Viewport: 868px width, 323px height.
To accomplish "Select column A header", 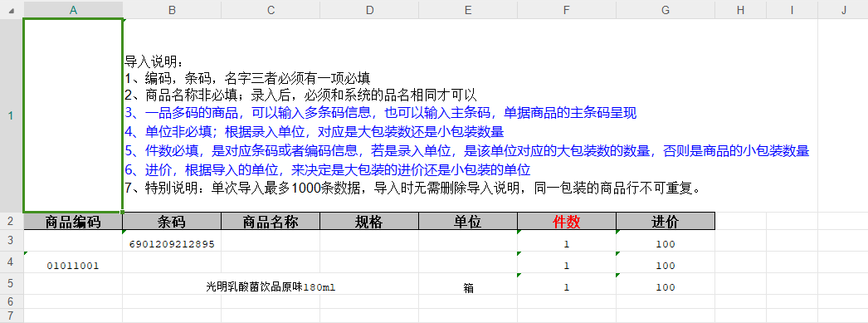I will (73, 9).
